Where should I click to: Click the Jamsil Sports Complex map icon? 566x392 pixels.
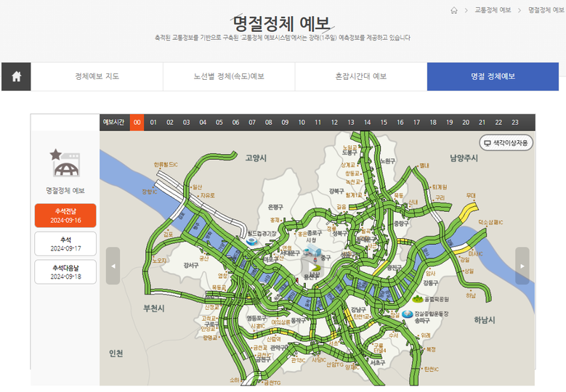(x=407, y=314)
